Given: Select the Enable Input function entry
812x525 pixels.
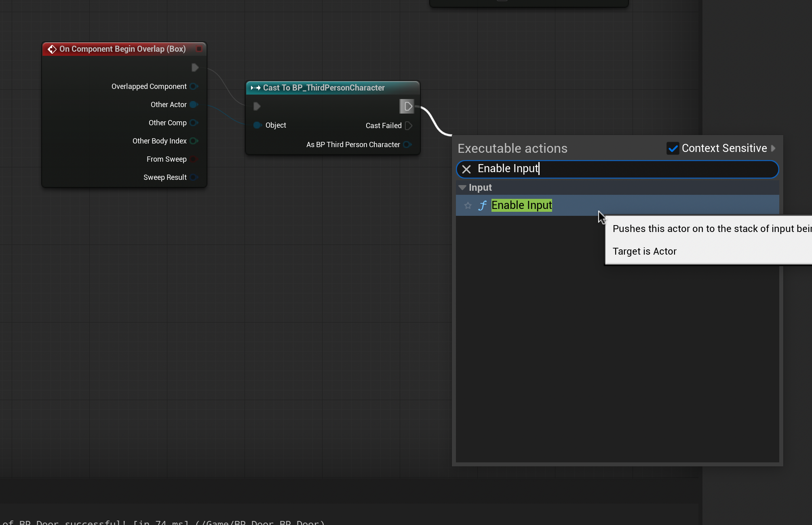Looking at the screenshot, I should 521,205.
